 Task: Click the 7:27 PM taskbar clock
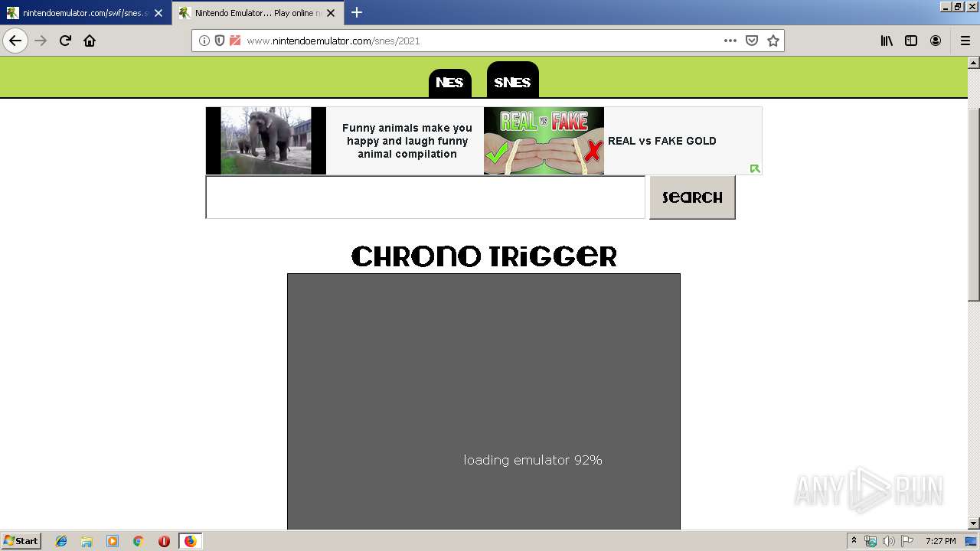pyautogui.click(x=940, y=541)
